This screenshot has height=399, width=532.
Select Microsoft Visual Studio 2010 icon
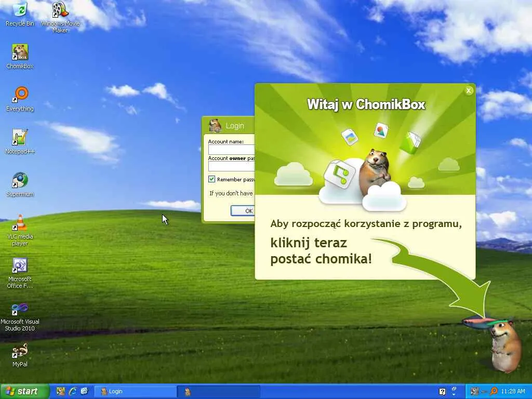coord(20,316)
